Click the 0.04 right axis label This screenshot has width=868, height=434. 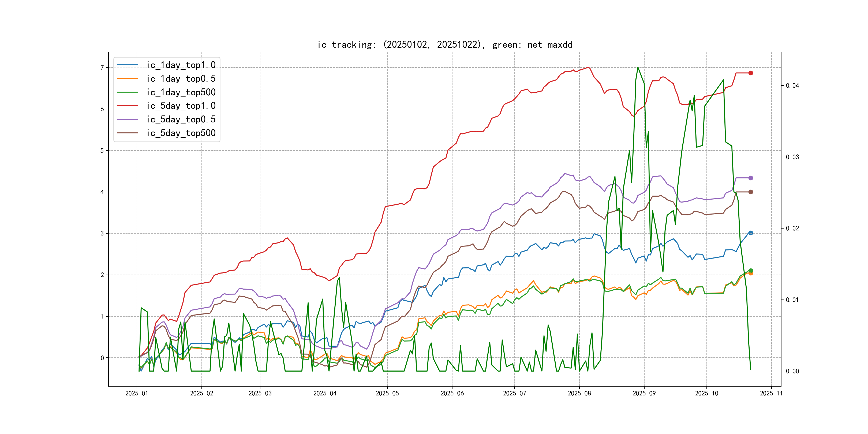point(792,85)
